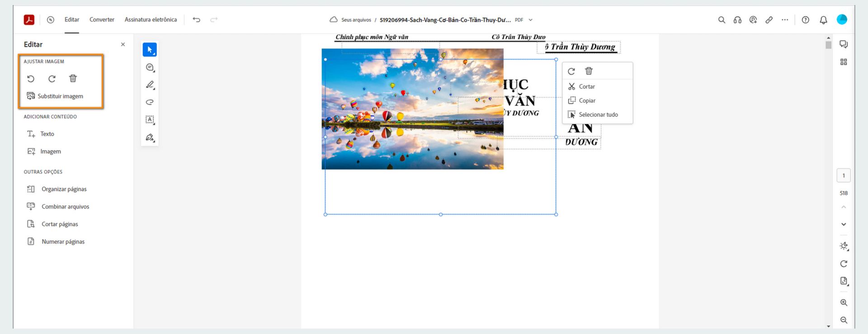Select the arrow selection tool

click(150, 50)
